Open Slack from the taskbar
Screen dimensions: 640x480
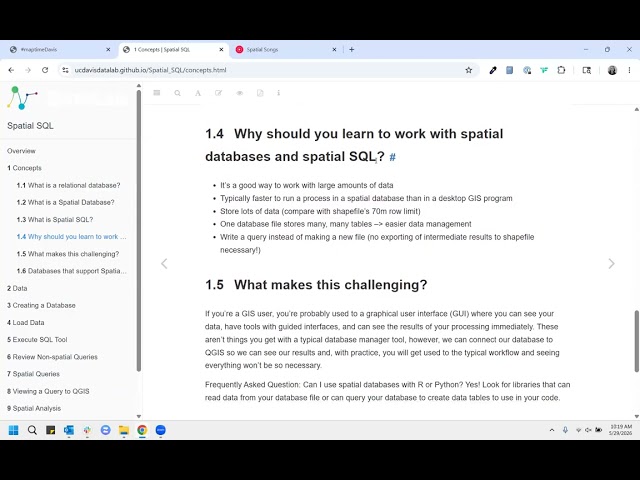[87, 430]
